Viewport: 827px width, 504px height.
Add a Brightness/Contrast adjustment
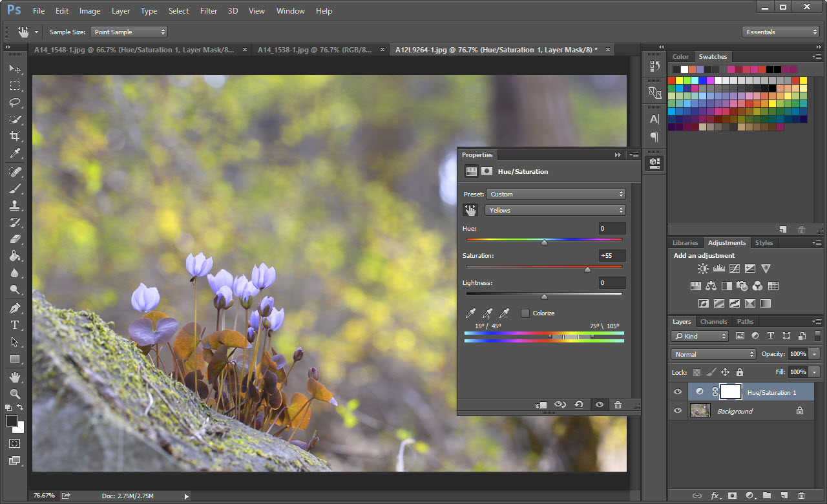pyautogui.click(x=703, y=269)
